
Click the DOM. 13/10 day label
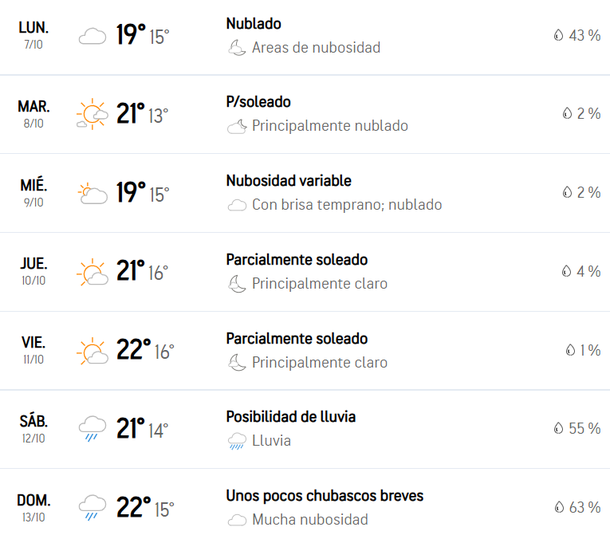[34, 507]
